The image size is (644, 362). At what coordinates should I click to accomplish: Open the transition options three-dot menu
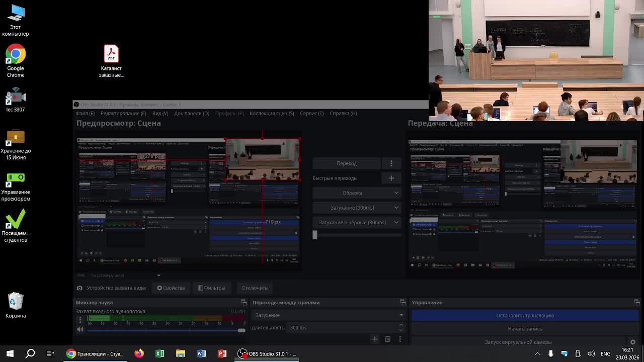point(391,163)
